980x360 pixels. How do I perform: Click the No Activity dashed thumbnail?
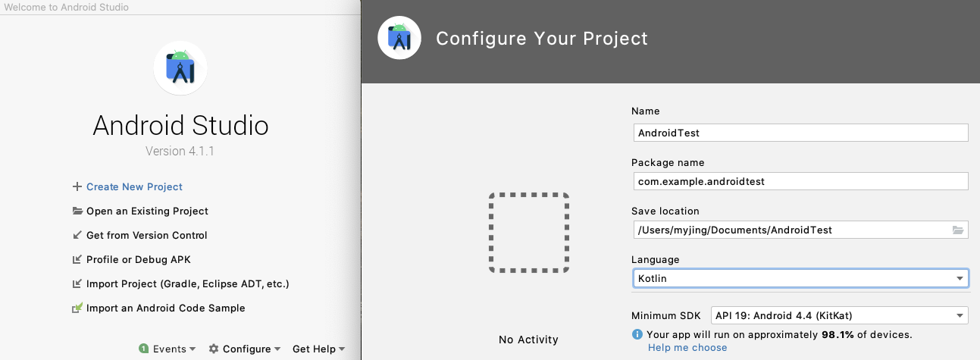pyautogui.click(x=528, y=232)
